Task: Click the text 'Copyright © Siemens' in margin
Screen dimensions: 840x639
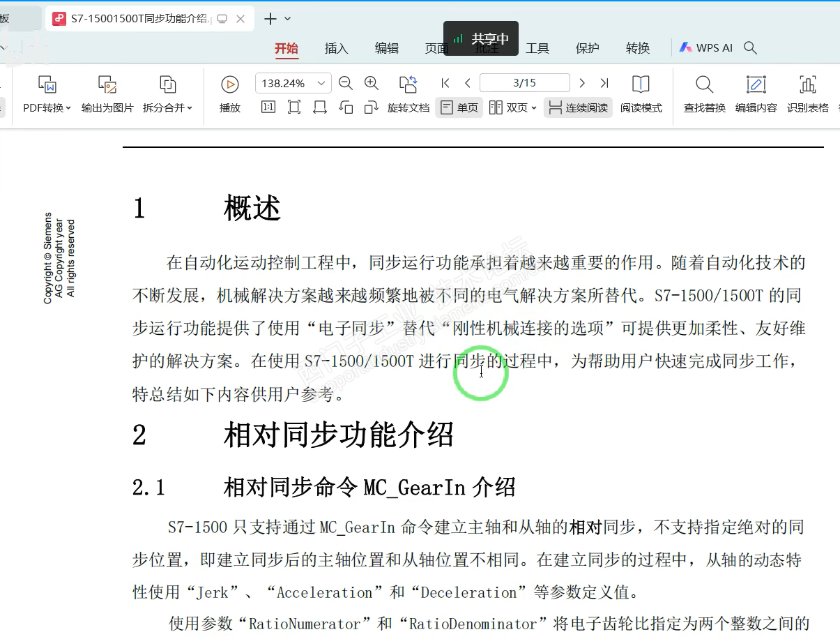Action: click(47, 258)
